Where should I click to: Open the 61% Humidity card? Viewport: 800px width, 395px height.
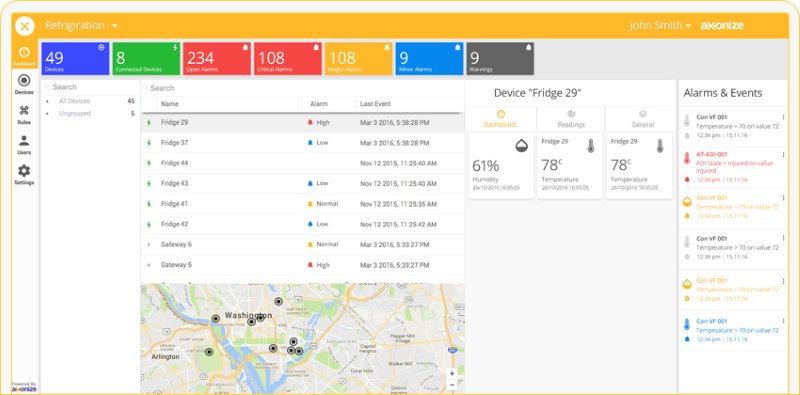(501, 166)
